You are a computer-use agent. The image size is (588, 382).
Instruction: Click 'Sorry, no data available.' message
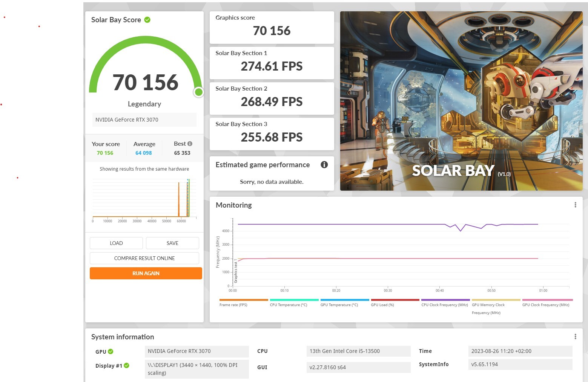point(272,182)
